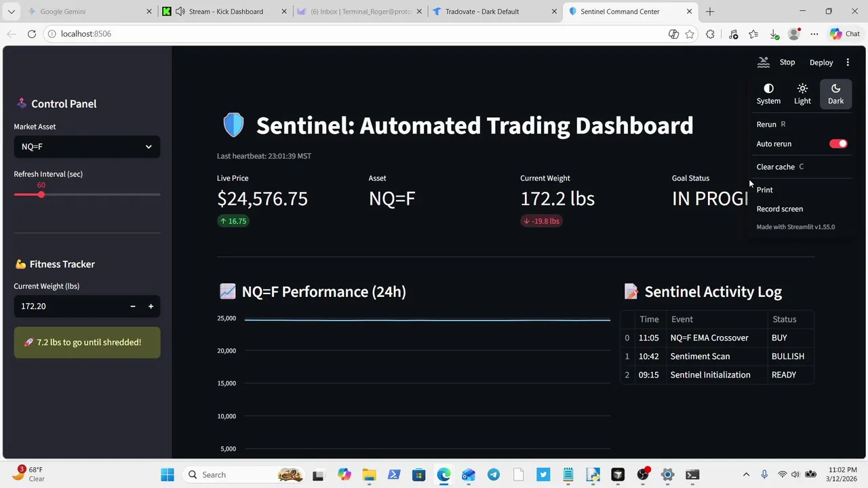Click the media control music note icon
Image resolution: width=868 pixels, height=488 pixels.
click(x=733, y=34)
